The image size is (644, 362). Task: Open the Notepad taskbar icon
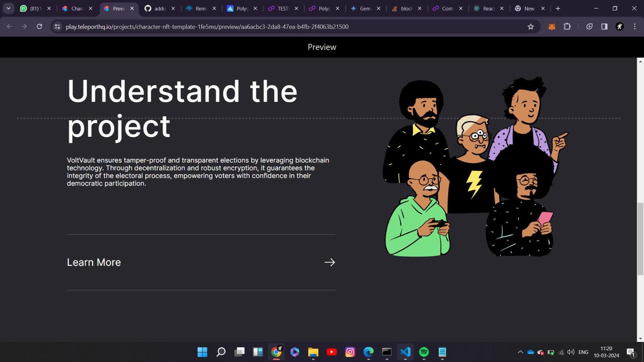point(442,352)
